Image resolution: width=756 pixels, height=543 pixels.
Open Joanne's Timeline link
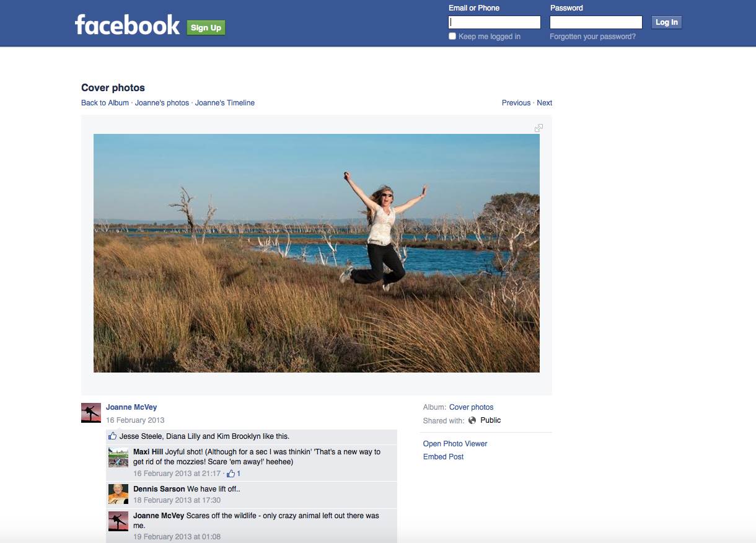pyautogui.click(x=224, y=103)
